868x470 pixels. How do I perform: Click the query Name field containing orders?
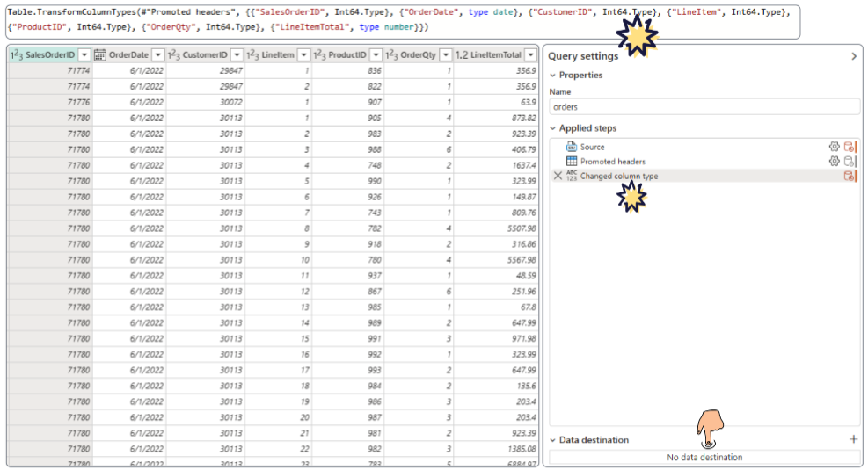tap(704, 106)
